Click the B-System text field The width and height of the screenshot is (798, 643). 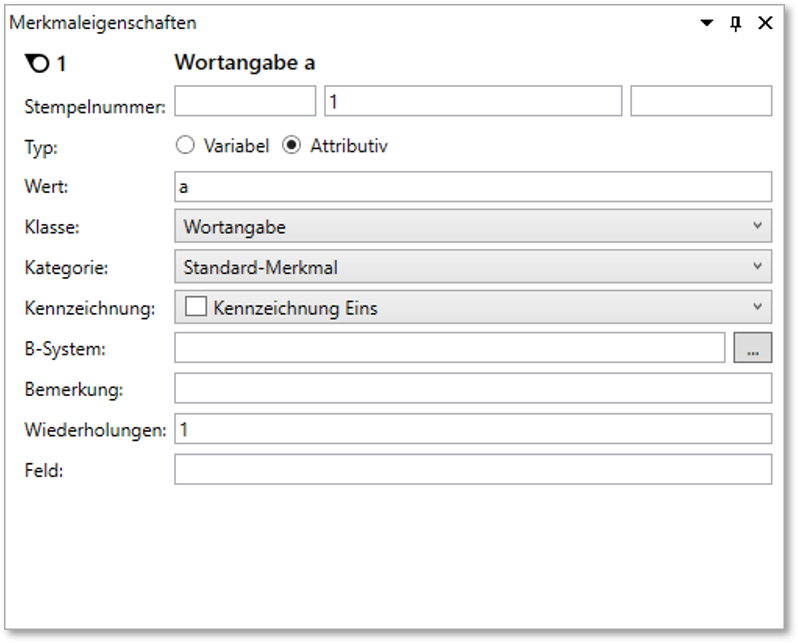point(449,348)
